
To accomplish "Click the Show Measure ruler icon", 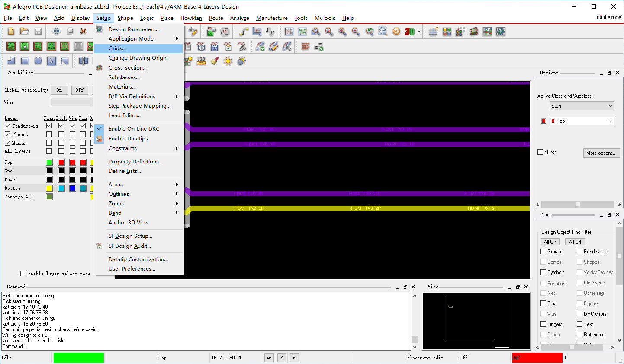I will [x=201, y=61].
